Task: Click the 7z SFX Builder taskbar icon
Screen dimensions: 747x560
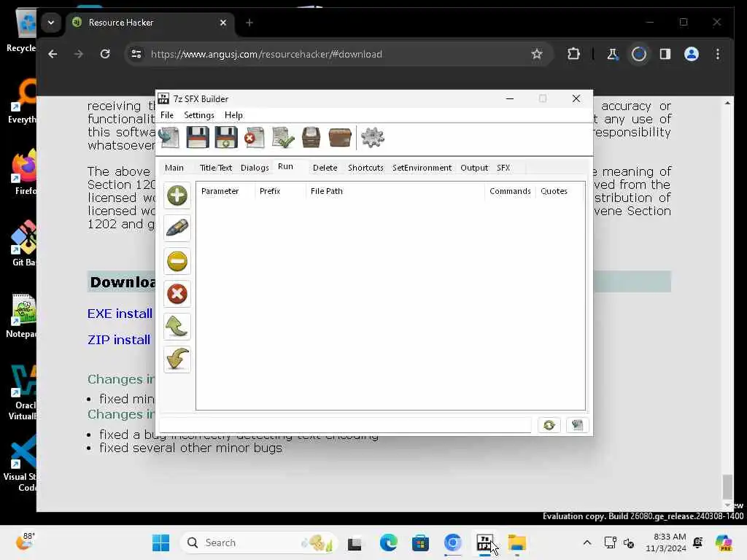Action: [484, 542]
